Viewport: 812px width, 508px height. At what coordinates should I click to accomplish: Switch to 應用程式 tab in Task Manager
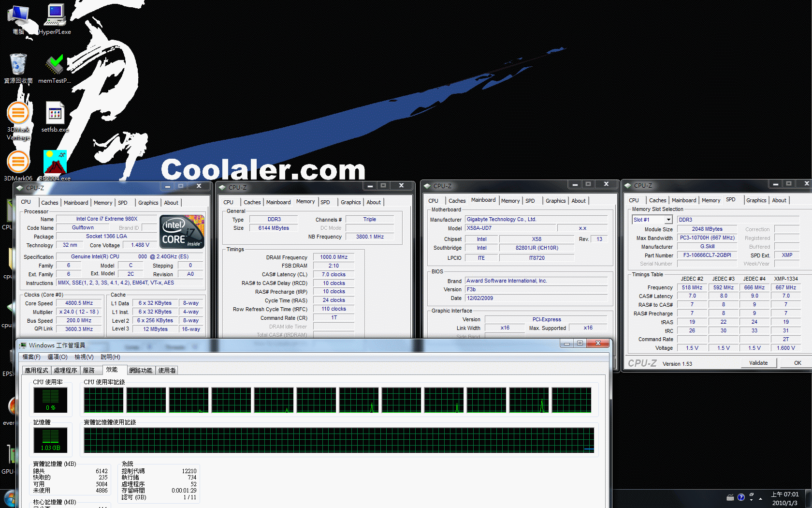tap(37, 371)
